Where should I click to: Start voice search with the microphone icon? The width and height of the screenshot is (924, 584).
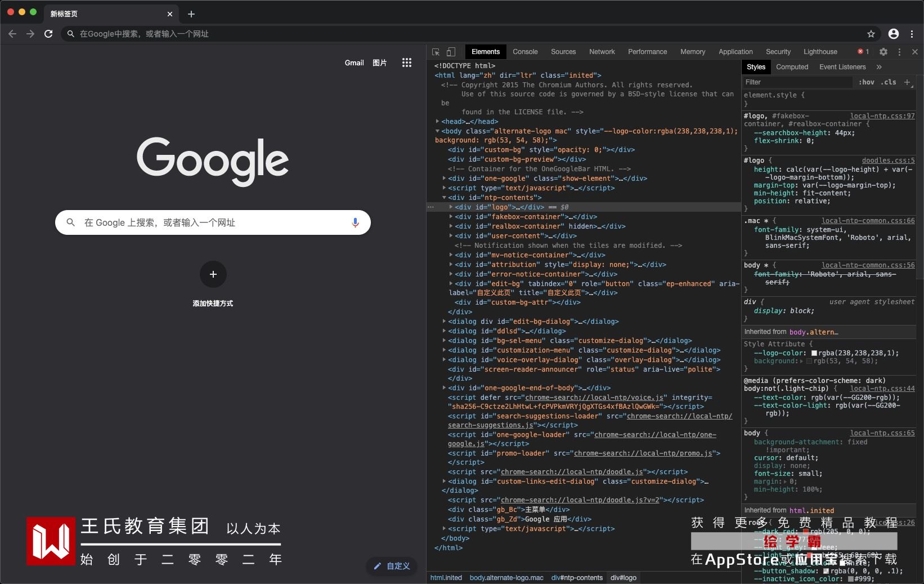coord(355,222)
